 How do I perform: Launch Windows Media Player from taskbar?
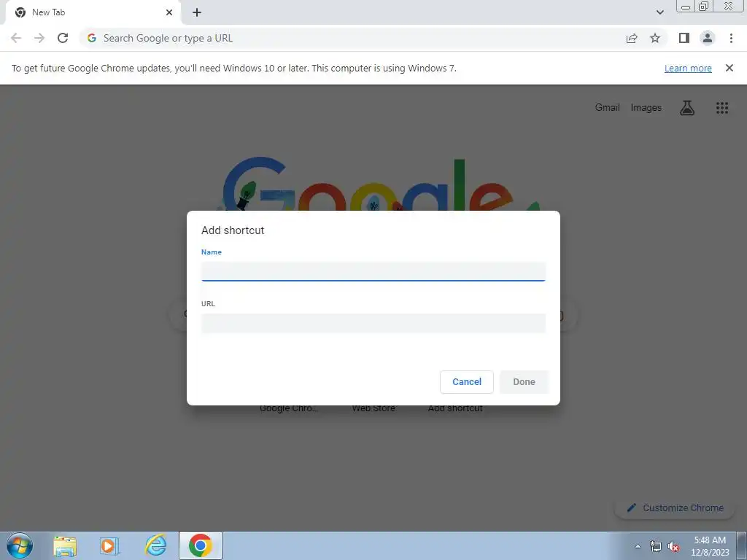[109, 546]
